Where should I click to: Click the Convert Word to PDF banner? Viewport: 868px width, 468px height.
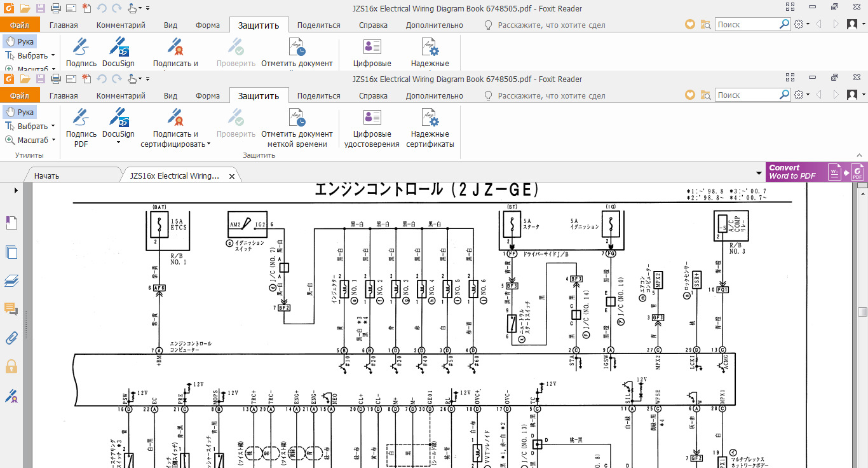[x=815, y=172]
